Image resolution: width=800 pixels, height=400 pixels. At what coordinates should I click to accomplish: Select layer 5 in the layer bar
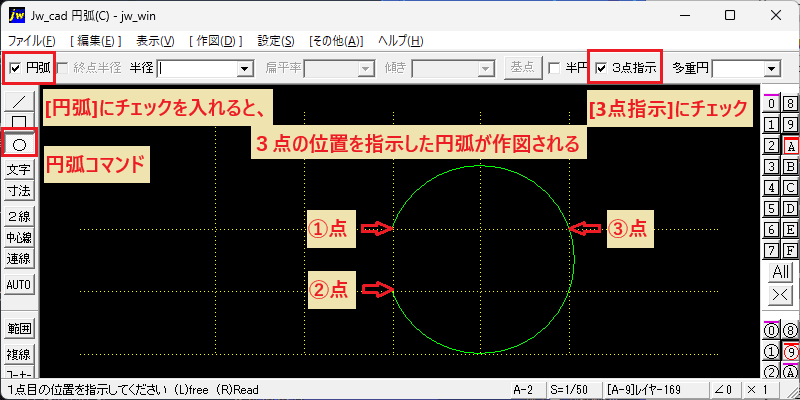(x=771, y=209)
